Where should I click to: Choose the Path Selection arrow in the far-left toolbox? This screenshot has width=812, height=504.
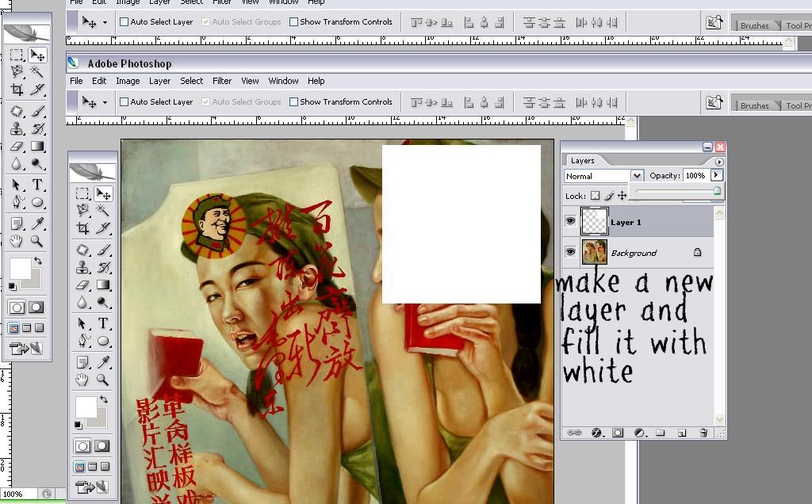(17, 184)
